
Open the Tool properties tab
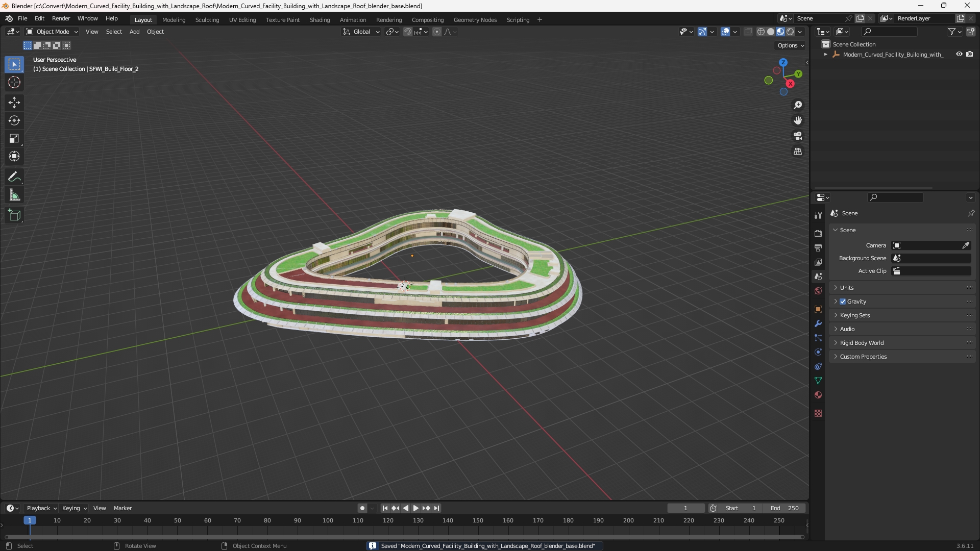(818, 215)
